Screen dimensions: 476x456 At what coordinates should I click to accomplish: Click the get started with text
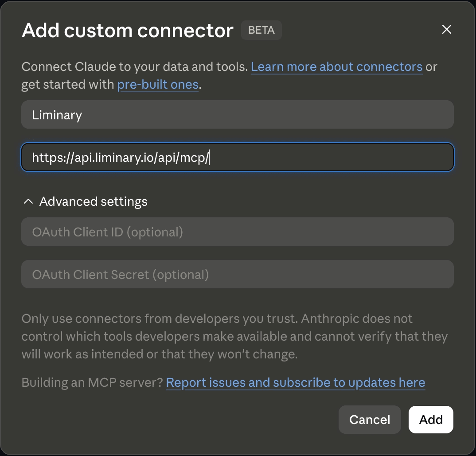67,84
